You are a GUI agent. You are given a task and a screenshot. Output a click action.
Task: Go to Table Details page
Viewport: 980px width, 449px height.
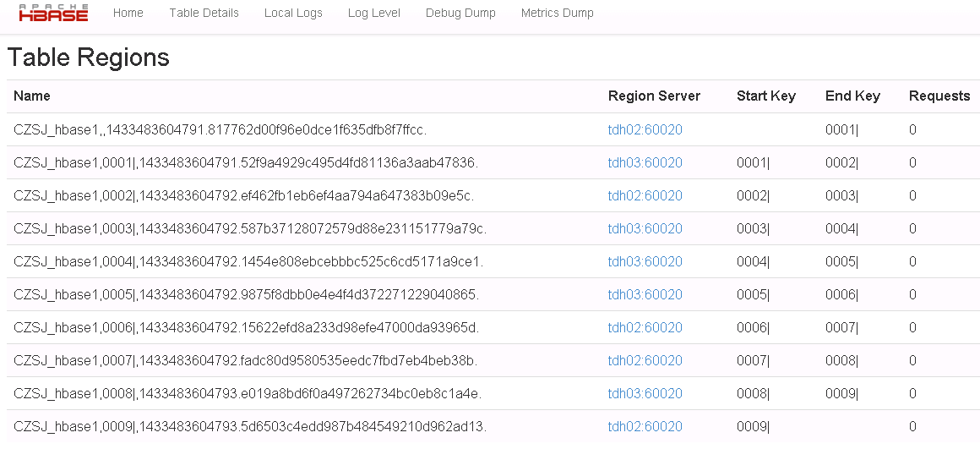click(x=204, y=14)
